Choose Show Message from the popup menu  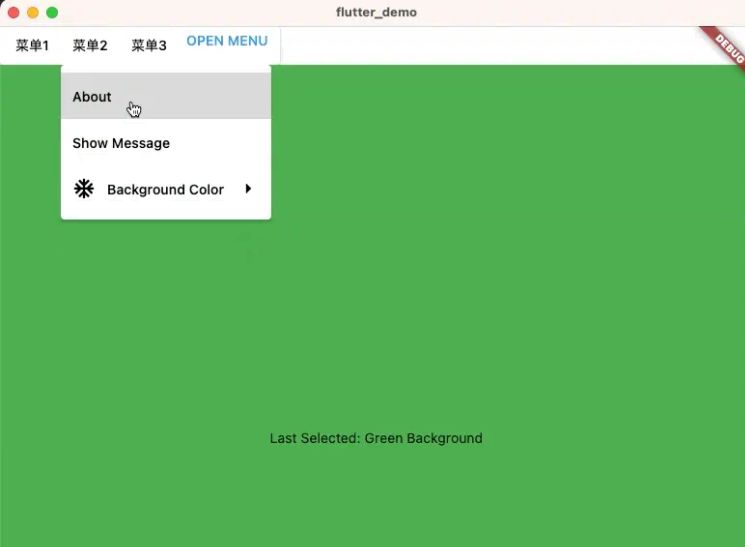tap(121, 143)
